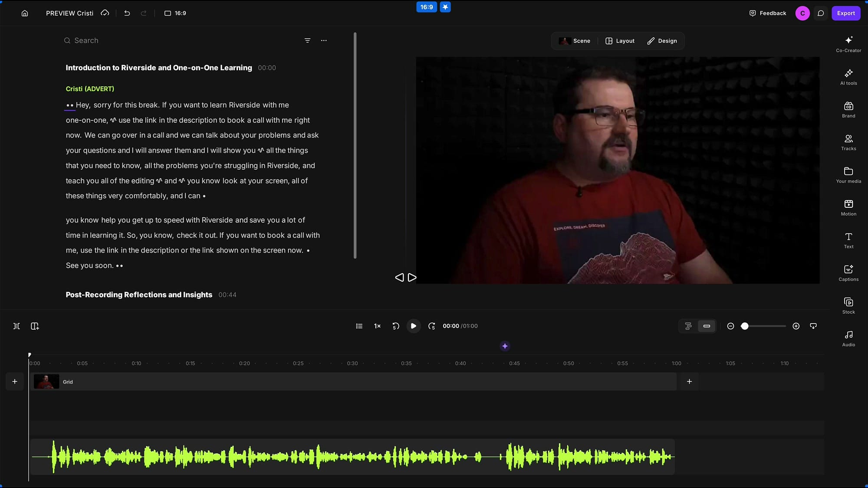The width and height of the screenshot is (868, 488).
Task: Click the cloud sync status icon
Action: [x=105, y=13]
